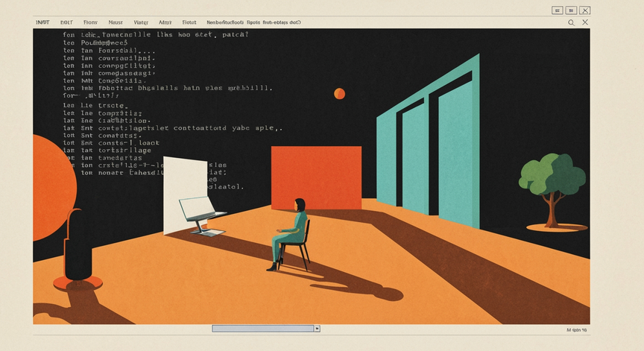Open the "noLT" menu
This screenshot has height=351, width=644.
pos(66,22)
